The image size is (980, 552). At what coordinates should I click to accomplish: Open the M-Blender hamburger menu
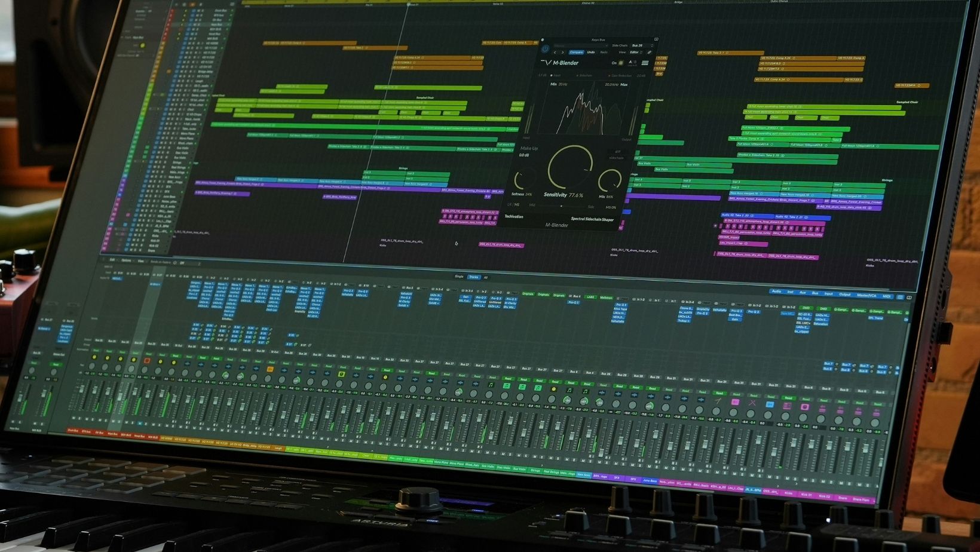coord(645,63)
